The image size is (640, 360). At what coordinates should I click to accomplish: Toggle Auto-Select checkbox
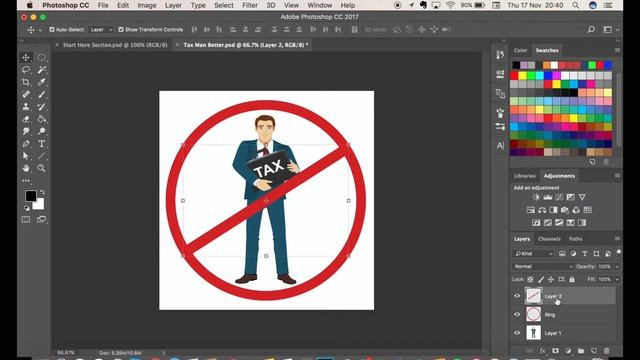click(52, 29)
